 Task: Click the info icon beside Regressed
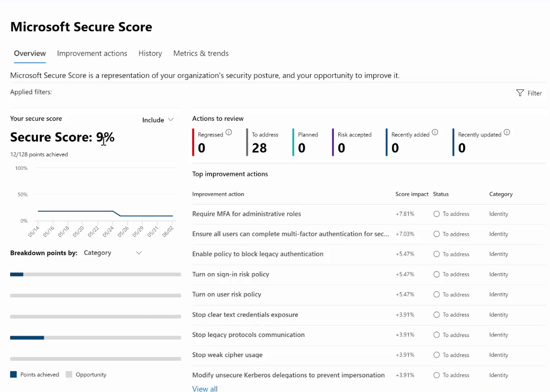coord(229,132)
